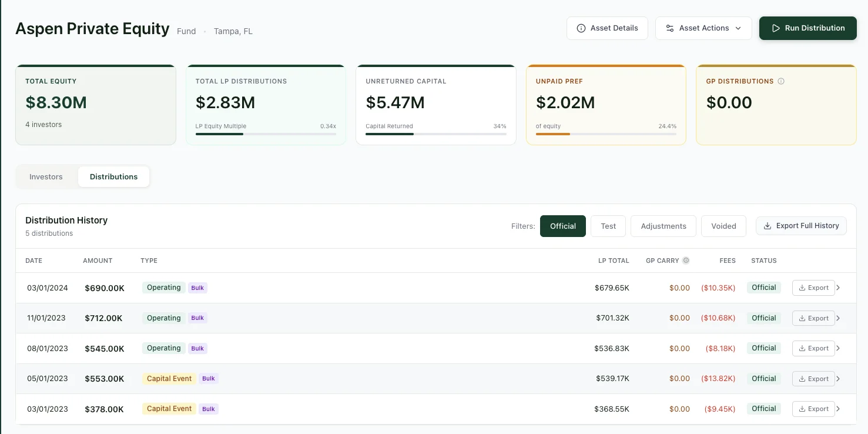Click the sliders icon on Asset Actions button

[670, 28]
